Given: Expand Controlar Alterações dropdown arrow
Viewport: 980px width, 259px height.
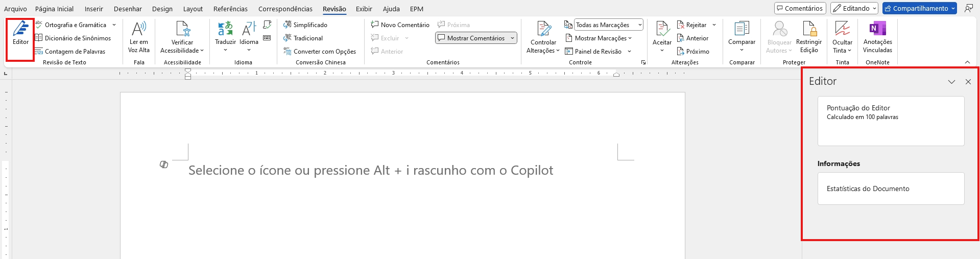Looking at the screenshot, I should tap(558, 51).
